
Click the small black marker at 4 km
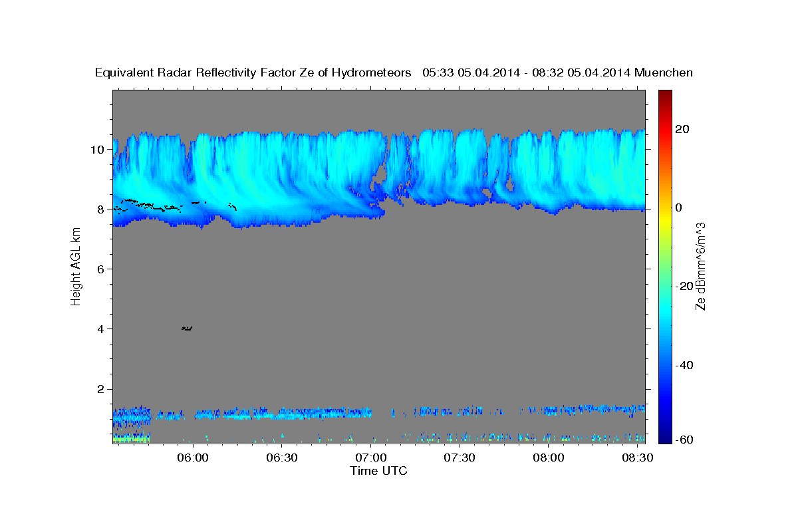(x=187, y=328)
